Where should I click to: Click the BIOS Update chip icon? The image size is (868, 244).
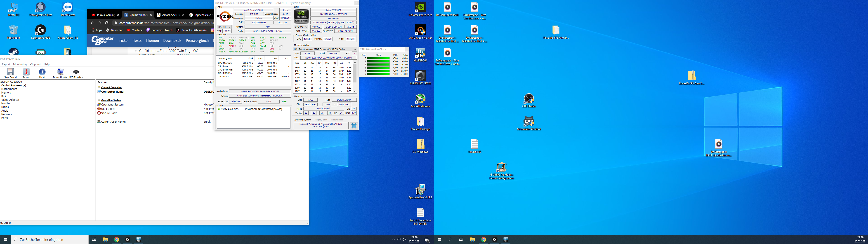point(76,73)
